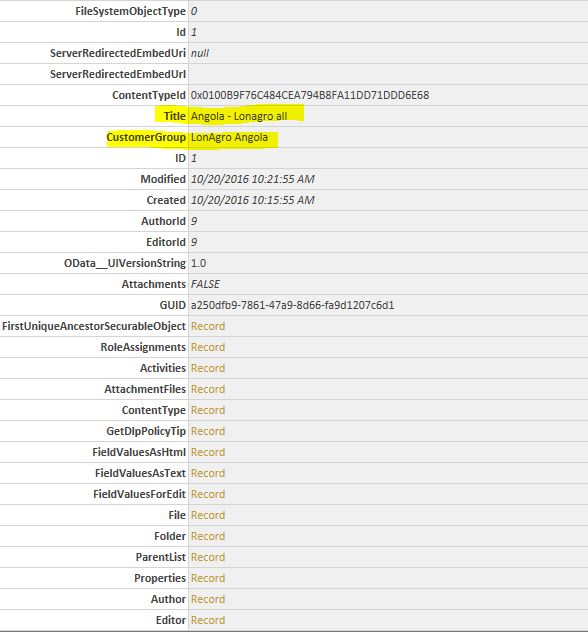Click the OData__UIVersionString value 1.0
This screenshot has width=588, height=632.
[x=198, y=263]
